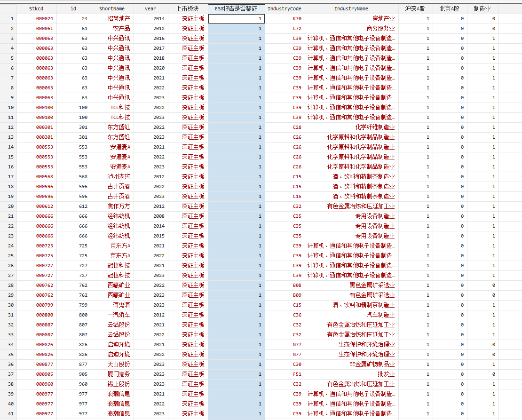The height and width of the screenshot is (420, 522).
Task: Select the ShortName column header
Action: (x=111, y=8)
